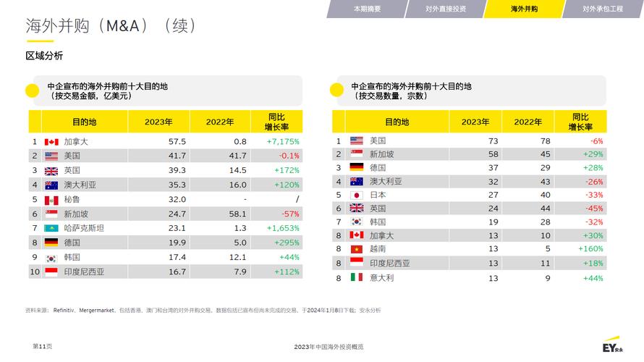Click the Germany flag in the 37 deals row

(x=357, y=168)
